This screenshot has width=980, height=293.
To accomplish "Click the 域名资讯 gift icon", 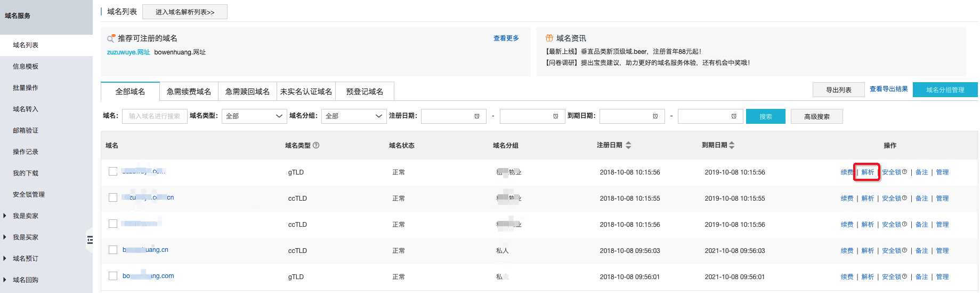I will pos(549,38).
